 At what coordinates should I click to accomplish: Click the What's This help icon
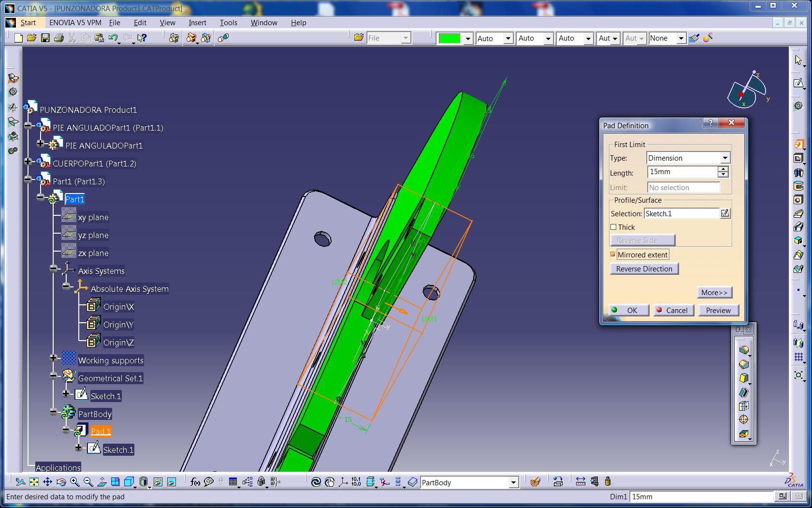tap(142, 38)
